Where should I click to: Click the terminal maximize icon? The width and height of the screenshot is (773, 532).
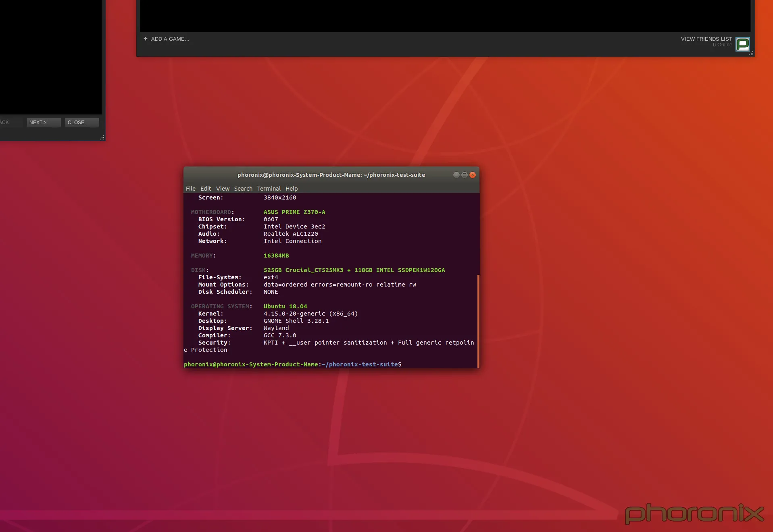(x=465, y=175)
